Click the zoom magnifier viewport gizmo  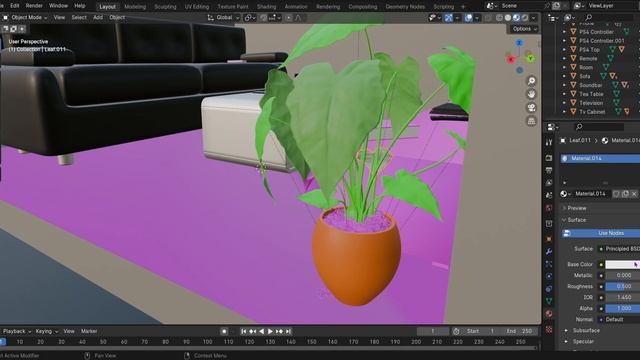click(x=531, y=81)
